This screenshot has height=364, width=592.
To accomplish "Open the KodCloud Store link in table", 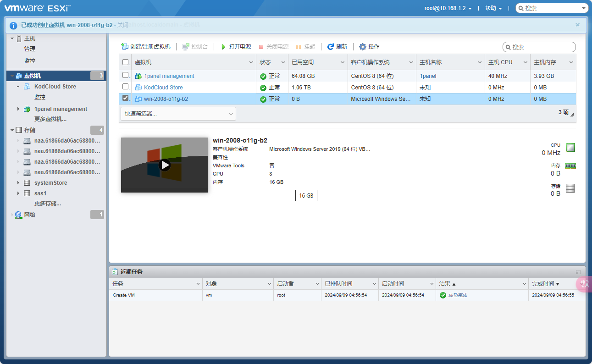I will pyautogui.click(x=163, y=88).
